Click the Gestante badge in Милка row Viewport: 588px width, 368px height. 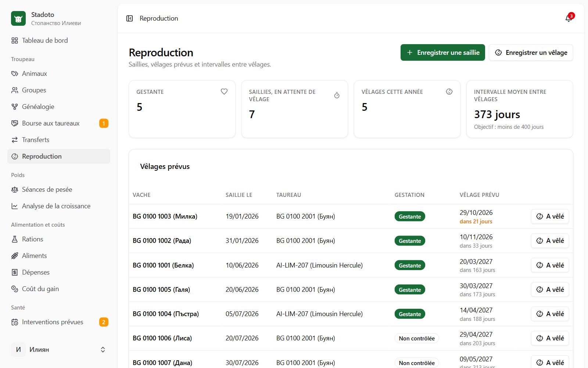point(410,216)
